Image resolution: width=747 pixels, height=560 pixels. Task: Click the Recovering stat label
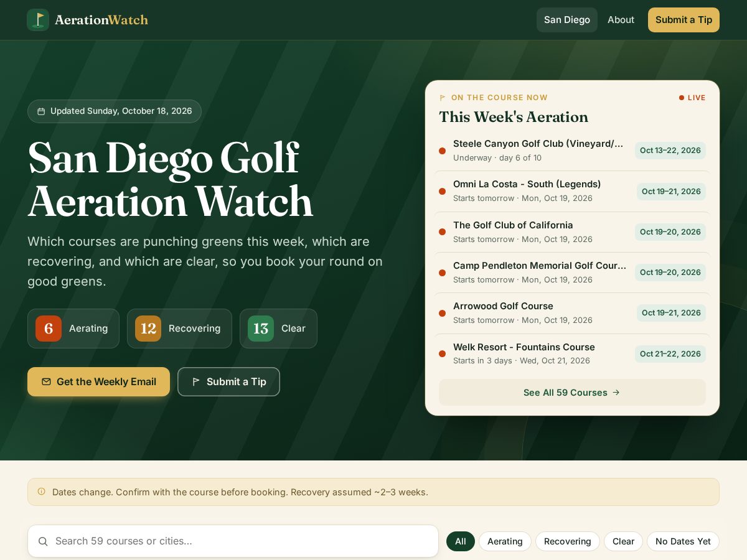pyautogui.click(x=194, y=329)
